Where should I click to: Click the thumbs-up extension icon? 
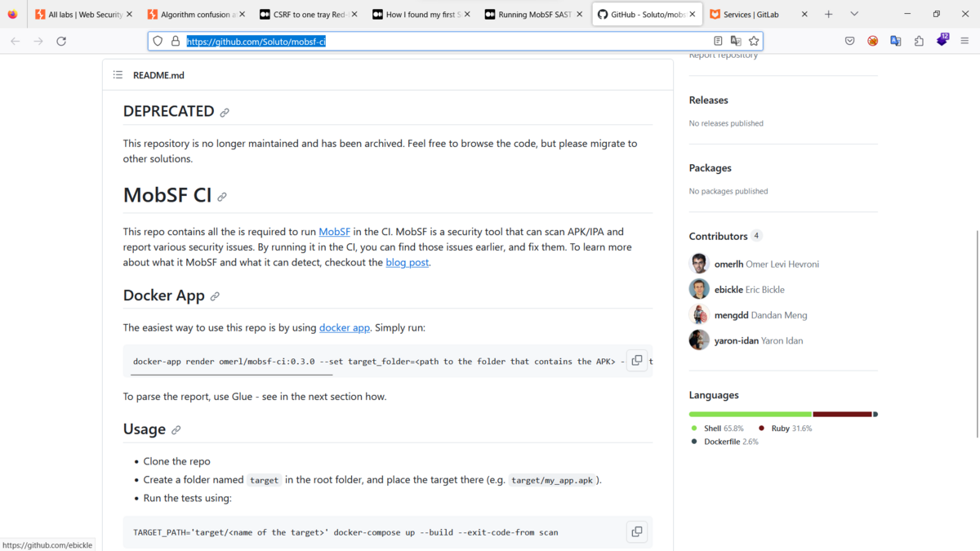(x=919, y=41)
